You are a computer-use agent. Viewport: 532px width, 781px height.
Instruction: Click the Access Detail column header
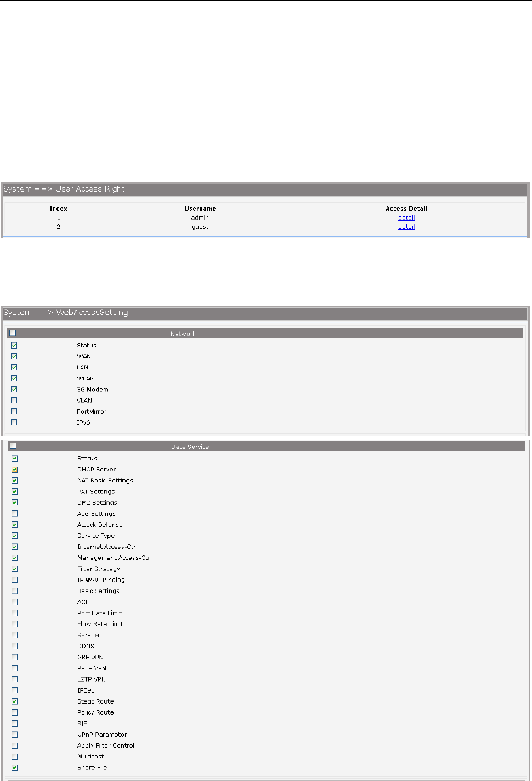pyautogui.click(x=406, y=209)
